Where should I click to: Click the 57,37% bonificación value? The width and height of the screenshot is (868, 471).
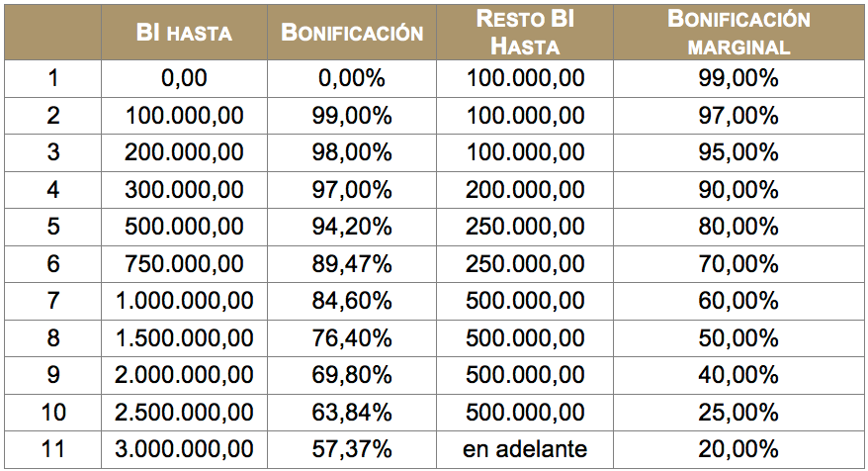pyautogui.click(x=353, y=449)
